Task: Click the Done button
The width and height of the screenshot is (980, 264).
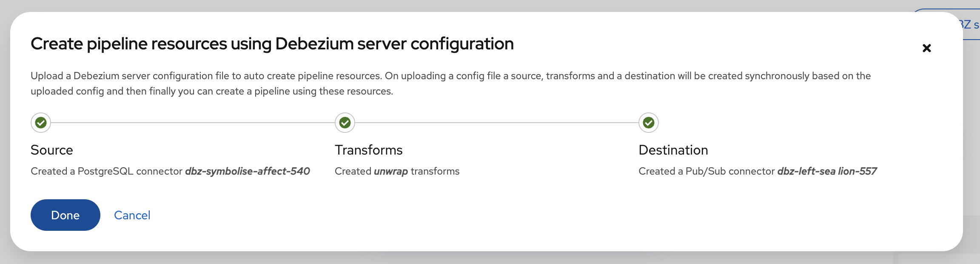Action: pyautogui.click(x=65, y=215)
